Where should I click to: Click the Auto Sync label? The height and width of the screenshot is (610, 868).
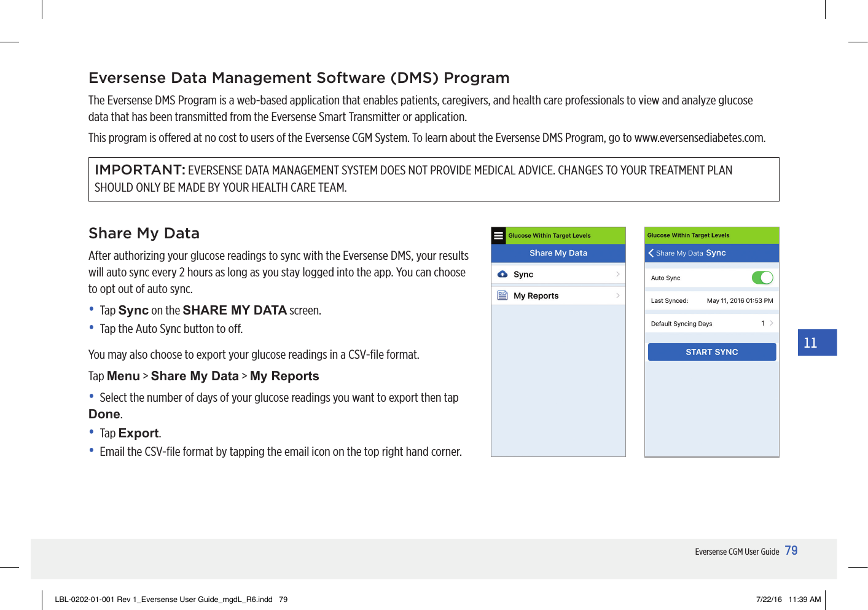666,278
